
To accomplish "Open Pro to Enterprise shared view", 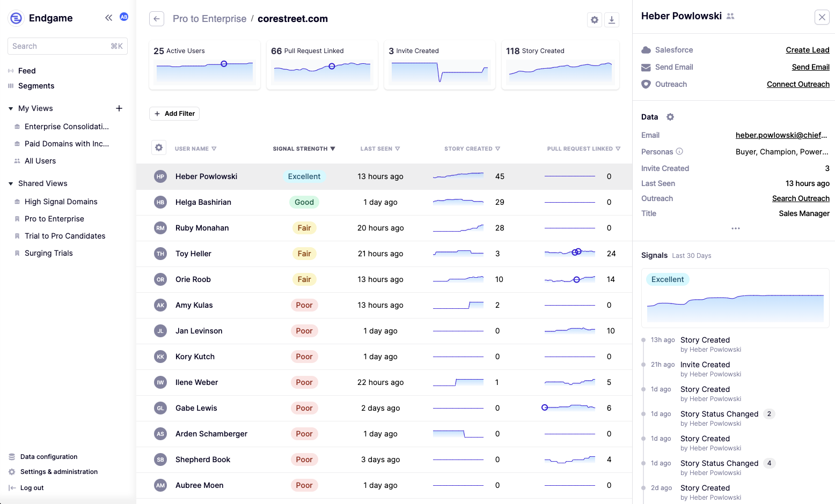I will click(54, 219).
